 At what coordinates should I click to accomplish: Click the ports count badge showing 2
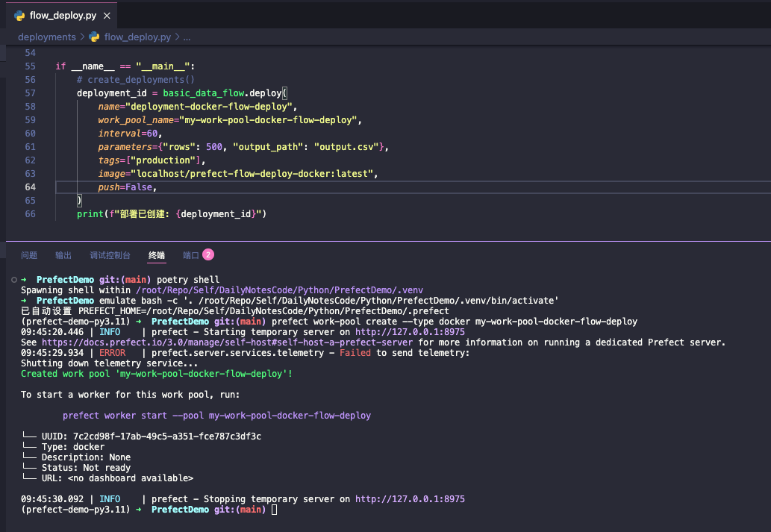(208, 254)
